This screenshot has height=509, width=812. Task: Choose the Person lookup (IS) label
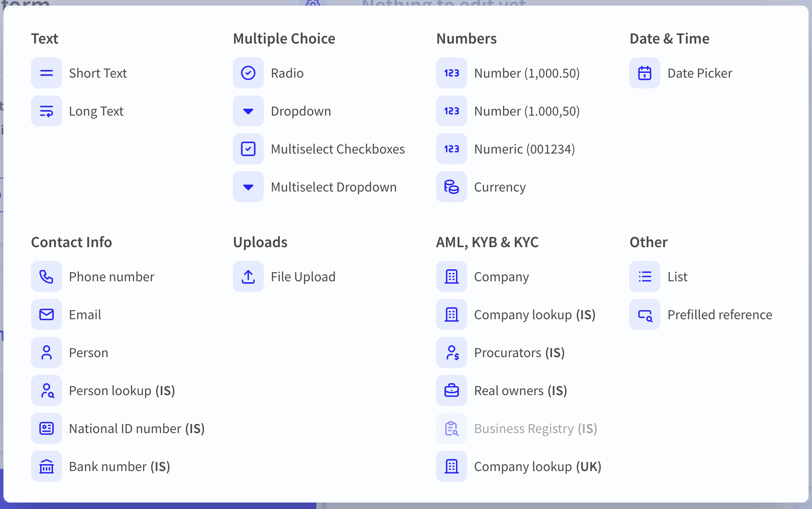[x=122, y=391]
